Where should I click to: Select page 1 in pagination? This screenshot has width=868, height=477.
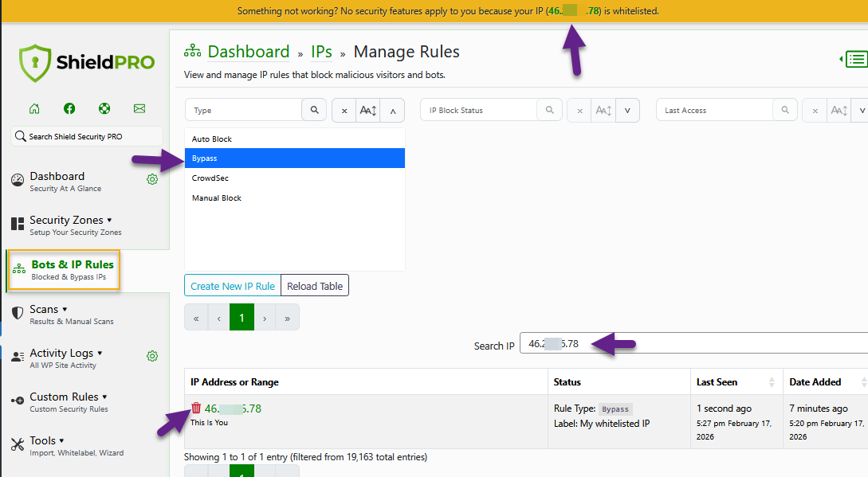(242, 318)
